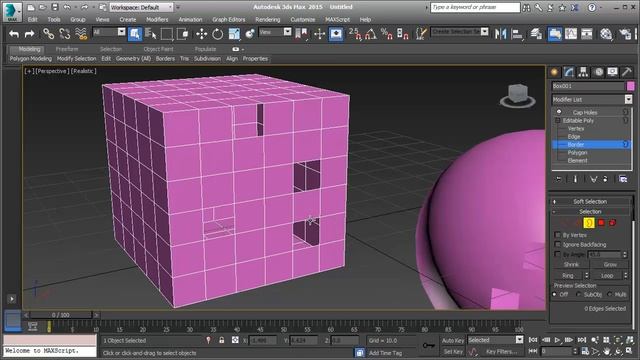Click the Ring selection button
Image resolution: width=640 pixels, height=360 pixels.
pos(568,276)
